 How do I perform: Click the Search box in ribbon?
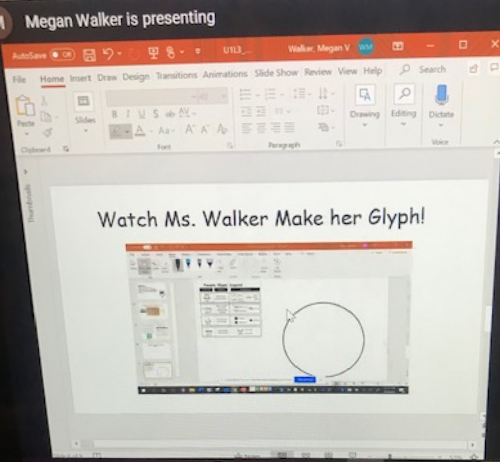pos(423,69)
